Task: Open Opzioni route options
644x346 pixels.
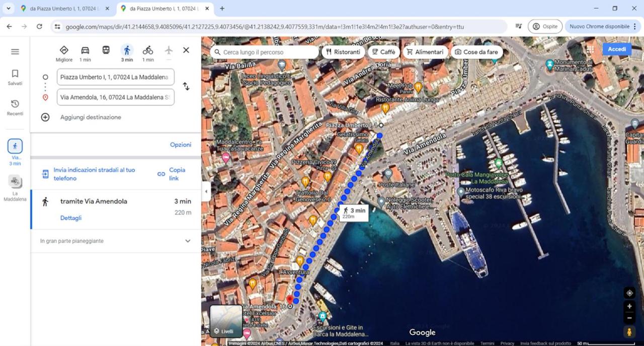Action: point(181,145)
